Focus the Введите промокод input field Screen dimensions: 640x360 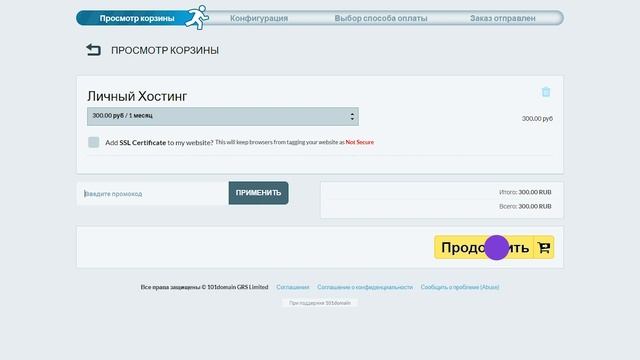153,193
